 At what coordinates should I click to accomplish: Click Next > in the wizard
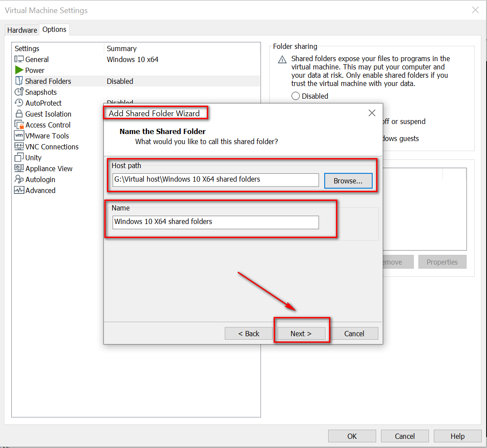[301, 333]
